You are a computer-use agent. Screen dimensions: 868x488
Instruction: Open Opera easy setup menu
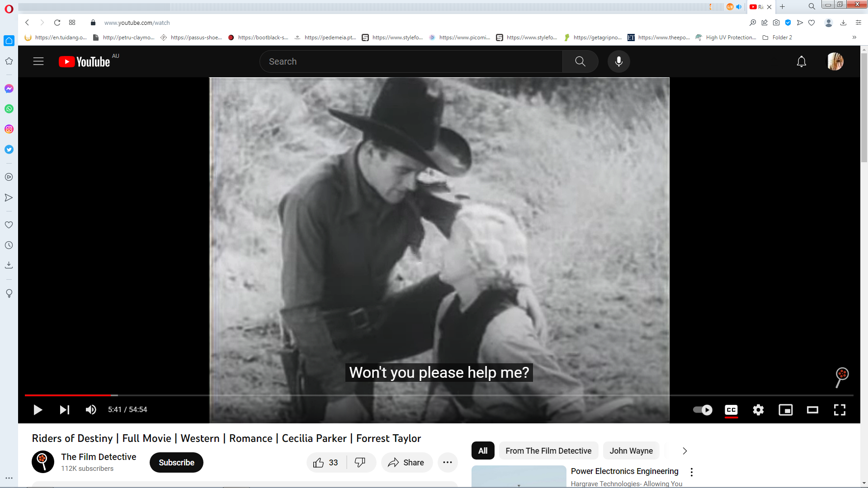click(859, 23)
